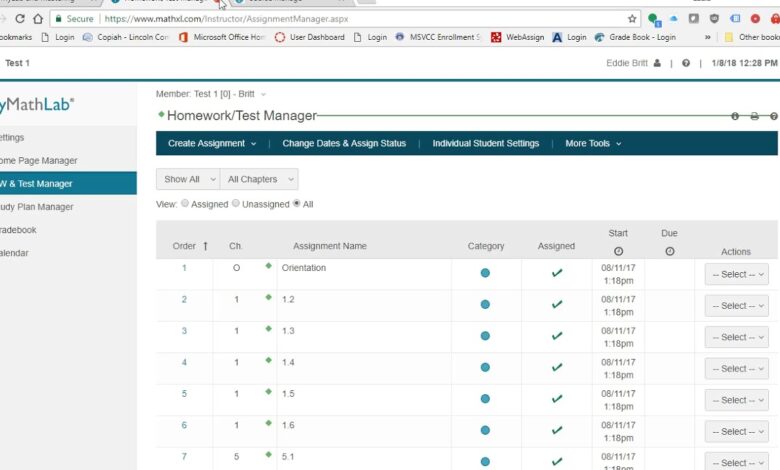
Task: Click shield extension icon in browser toolbar
Action: tap(714, 19)
